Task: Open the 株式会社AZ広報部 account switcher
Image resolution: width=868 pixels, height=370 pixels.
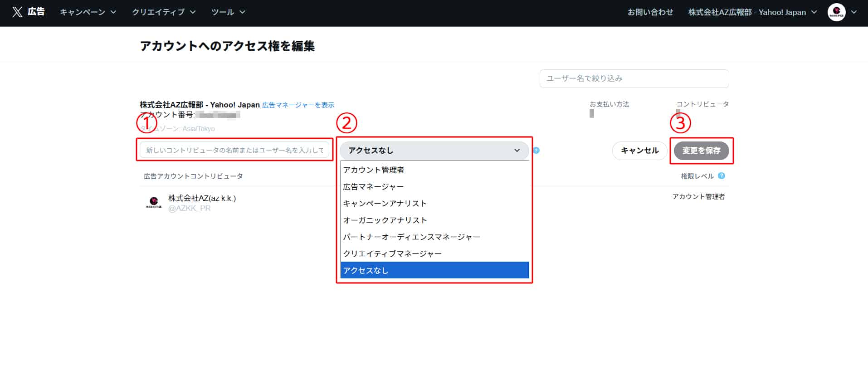Action: [x=752, y=12]
